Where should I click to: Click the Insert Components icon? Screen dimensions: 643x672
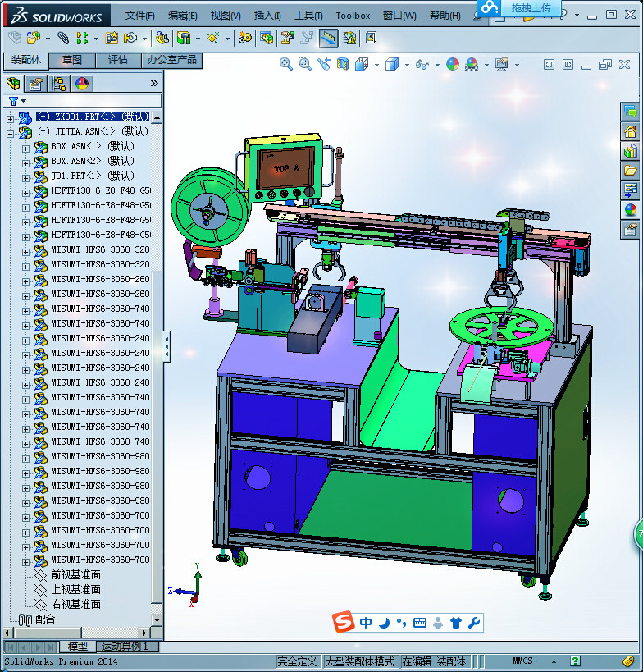pyautogui.click(x=34, y=38)
